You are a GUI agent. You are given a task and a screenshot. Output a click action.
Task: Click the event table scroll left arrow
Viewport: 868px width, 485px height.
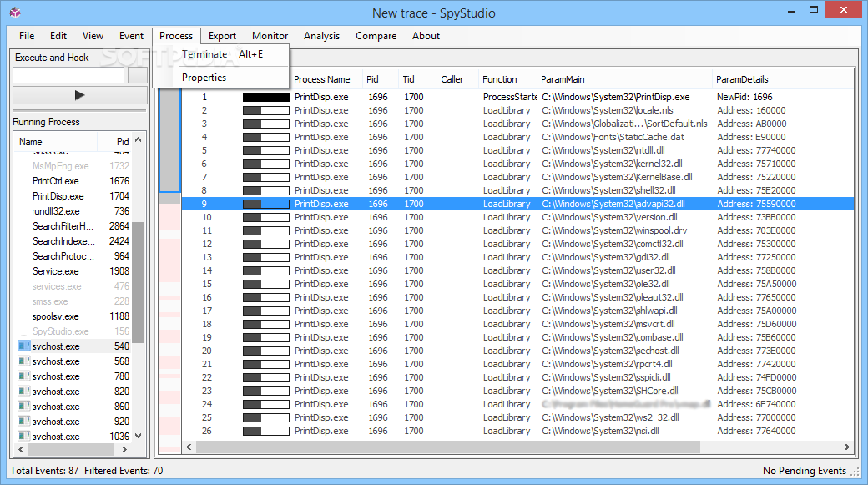point(189,447)
